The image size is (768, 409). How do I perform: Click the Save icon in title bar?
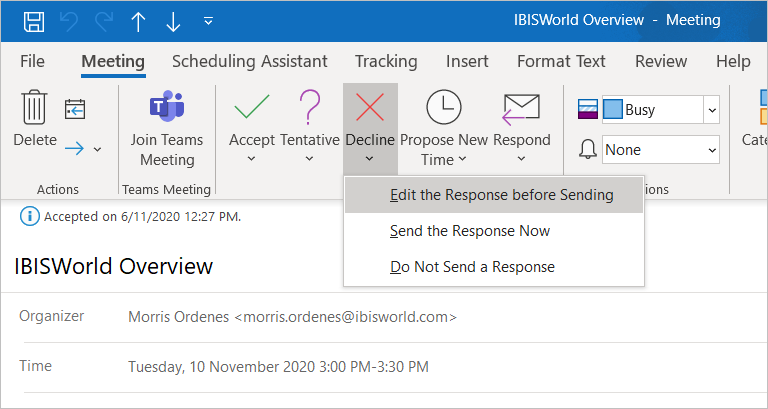click(33, 20)
